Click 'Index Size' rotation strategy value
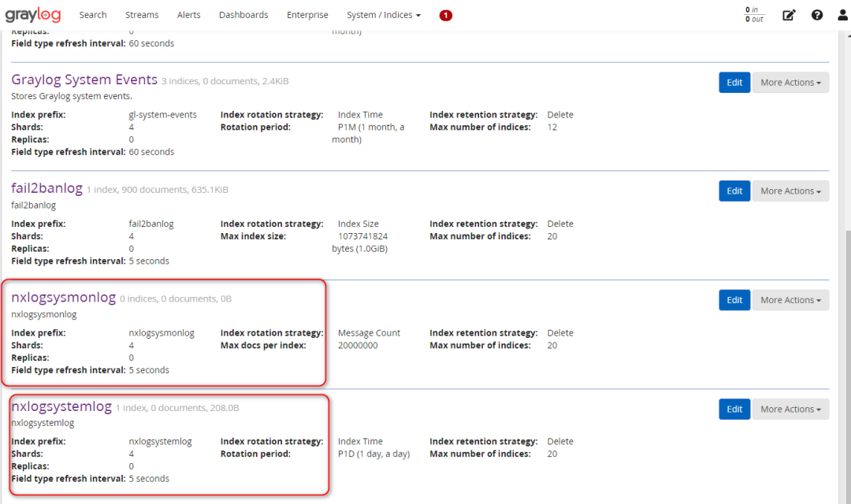 pos(359,224)
